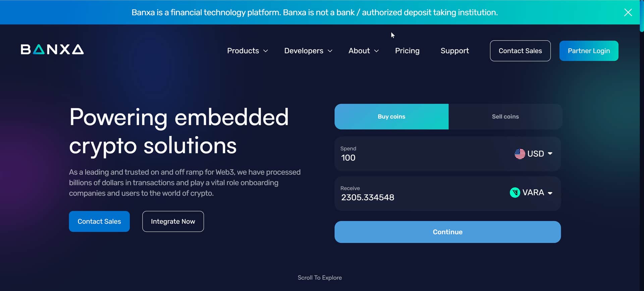Expand the About menu chevron
644x291 pixels.
point(376,51)
